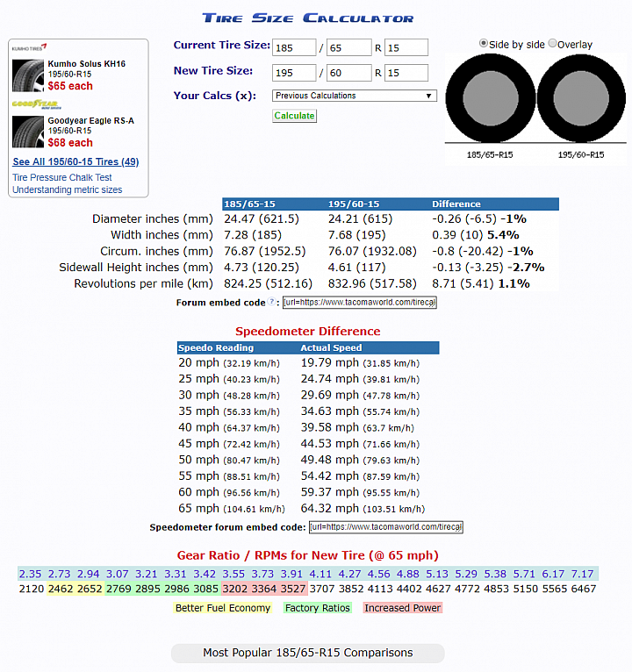Select gear ratio 5.29

pos(466,574)
